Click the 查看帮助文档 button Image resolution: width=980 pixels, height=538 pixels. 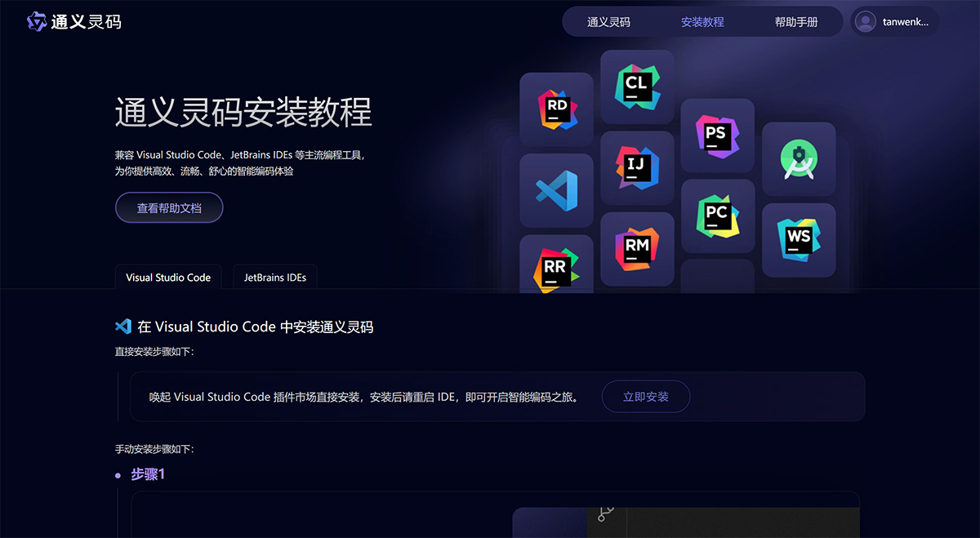pyautogui.click(x=168, y=207)
